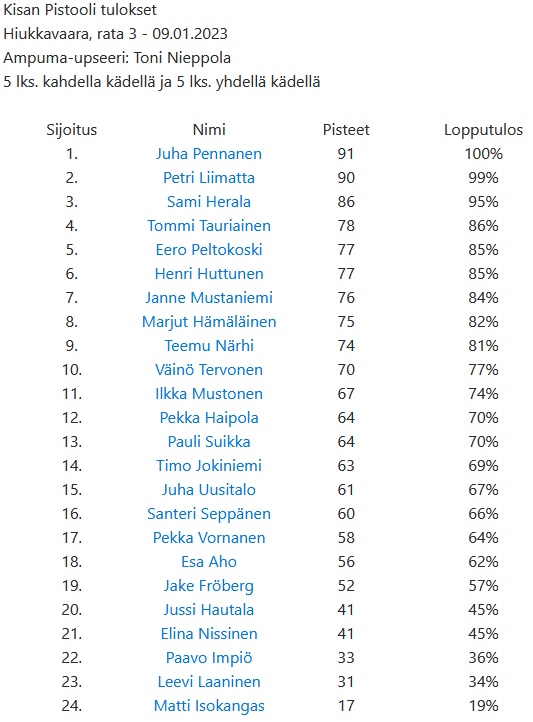Open Sami Herala's result link

pyautogui.click(x=209, y=202)
